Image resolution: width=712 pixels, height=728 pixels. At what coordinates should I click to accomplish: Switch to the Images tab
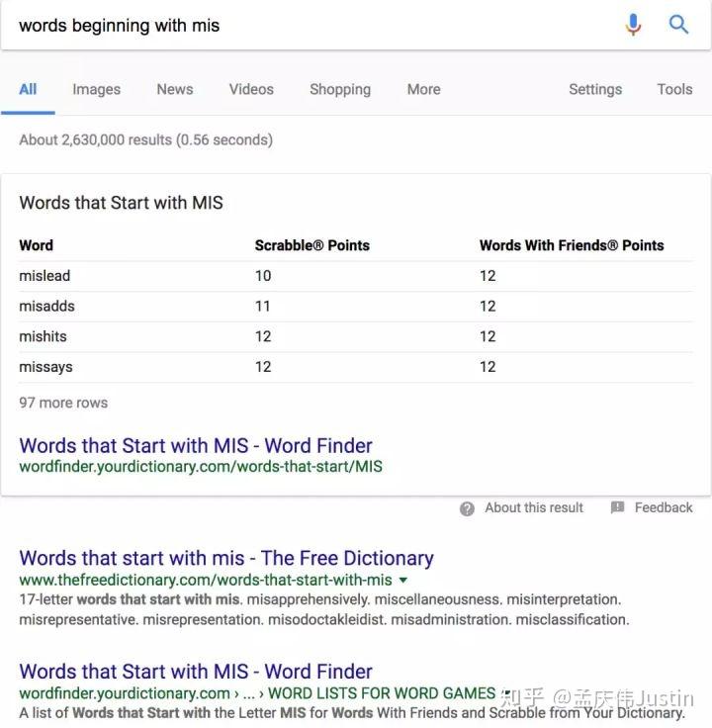(96, 89)
